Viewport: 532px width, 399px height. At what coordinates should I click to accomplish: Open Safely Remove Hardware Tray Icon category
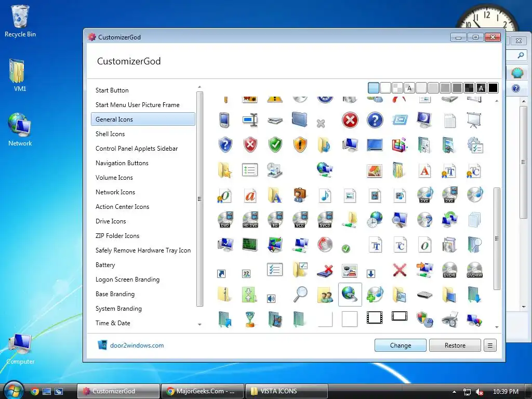pos(143,250)
